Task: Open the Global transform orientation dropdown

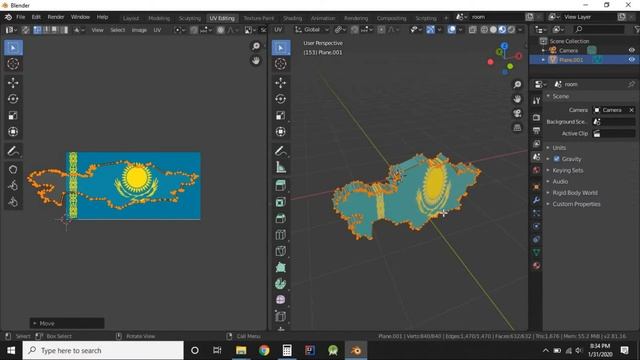Action: pos(312,30)
